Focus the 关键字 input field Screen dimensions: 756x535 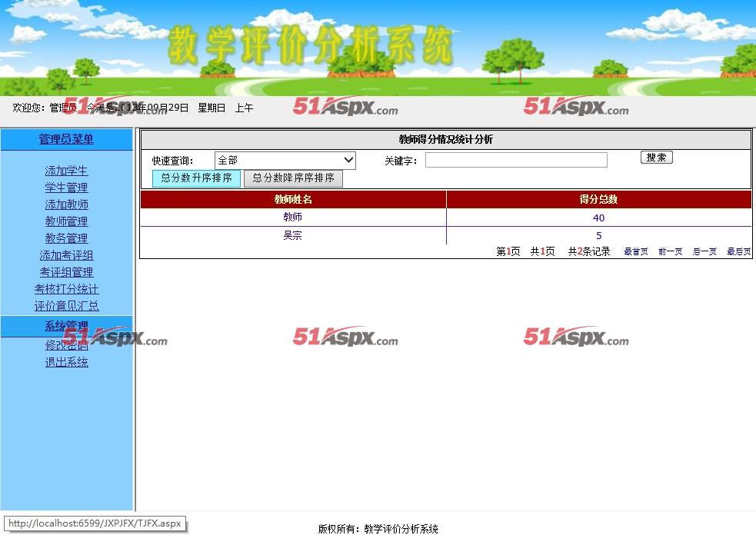tap(516, 160)
